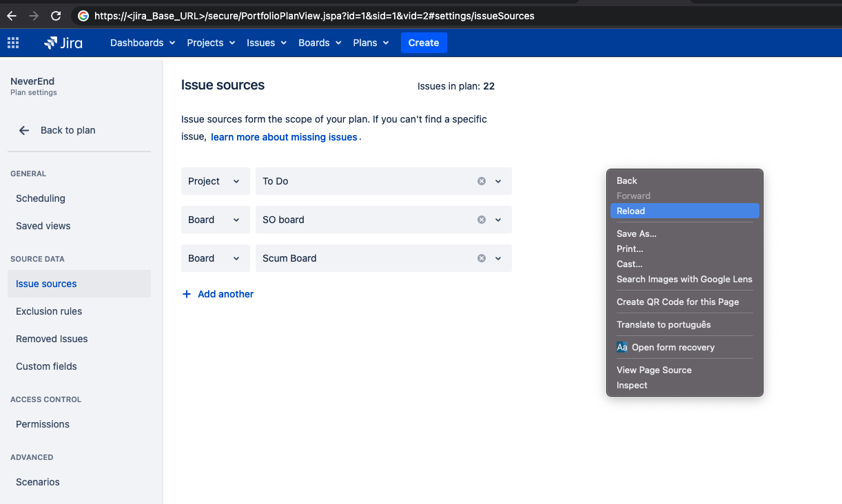Click the Aa form recovery icon
Screen dimensions: 842x504
622,347
